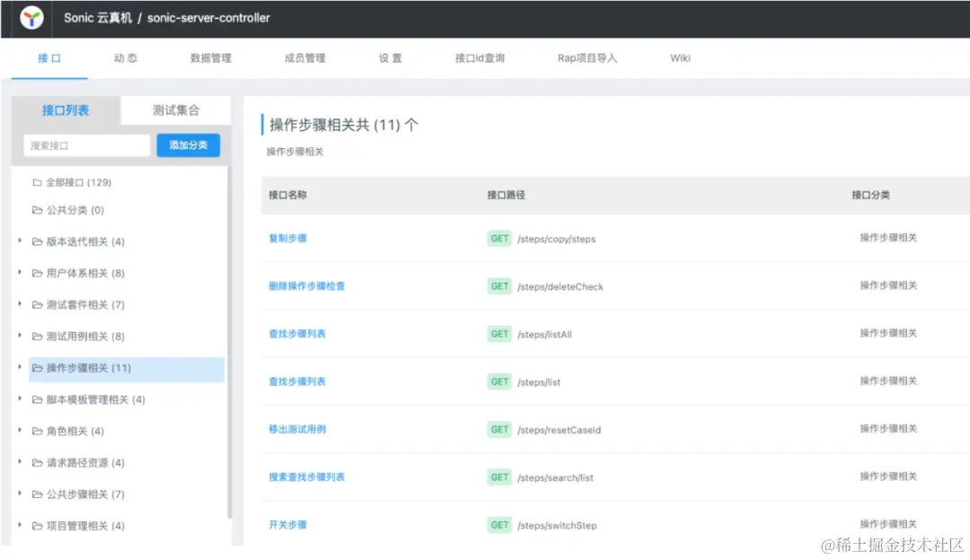Open 查找步骤列表 link for /steps/list
Screen dimensions: 970x560
pyautogui.click(x=297, y=381)
